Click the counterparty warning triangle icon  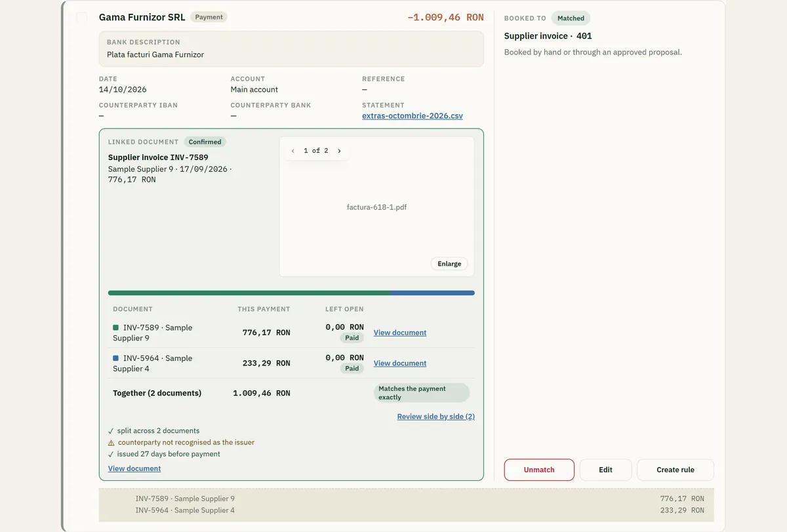(111, 443)
